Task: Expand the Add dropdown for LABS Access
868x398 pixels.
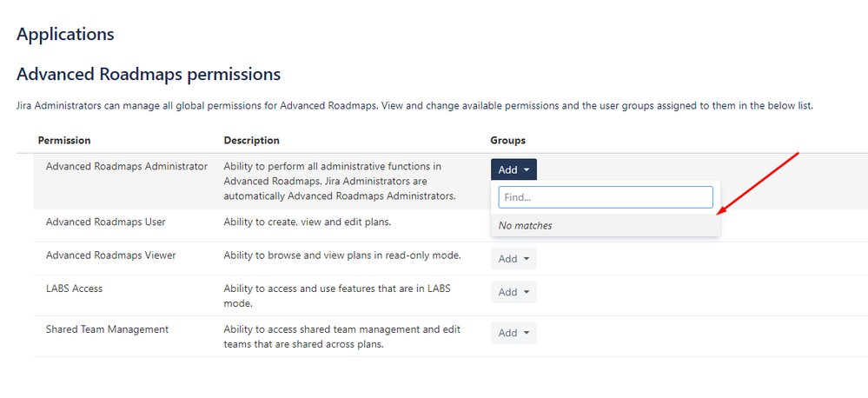Action: point(514,292)
